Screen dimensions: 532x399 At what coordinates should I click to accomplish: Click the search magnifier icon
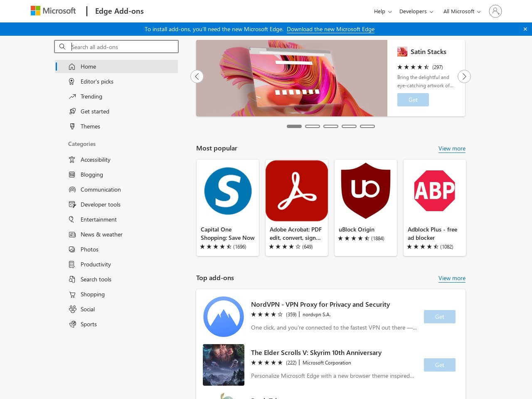pos(62,47)
